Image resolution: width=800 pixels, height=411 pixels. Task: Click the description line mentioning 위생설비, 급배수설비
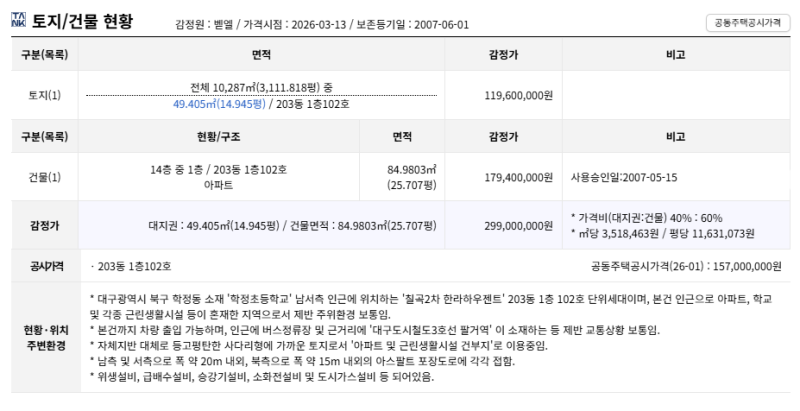262,377
